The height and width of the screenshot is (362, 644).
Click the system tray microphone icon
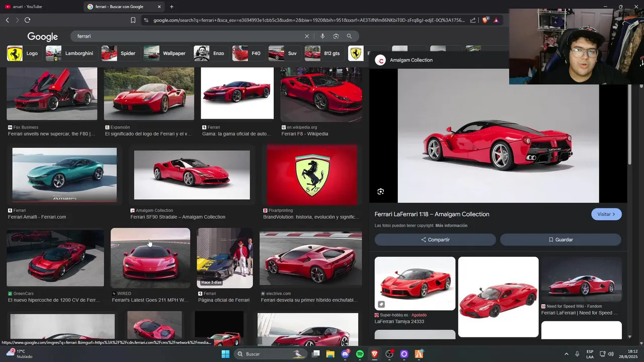click(x=577, y=354)
